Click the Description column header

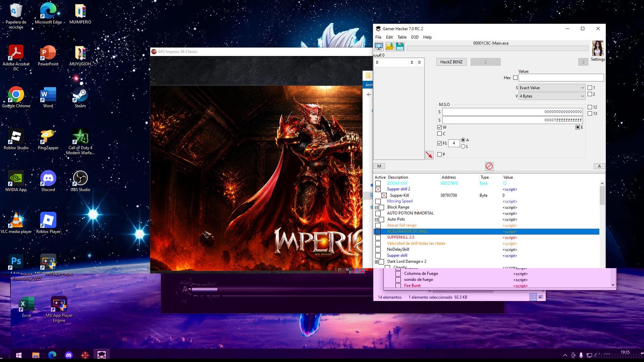413,177
